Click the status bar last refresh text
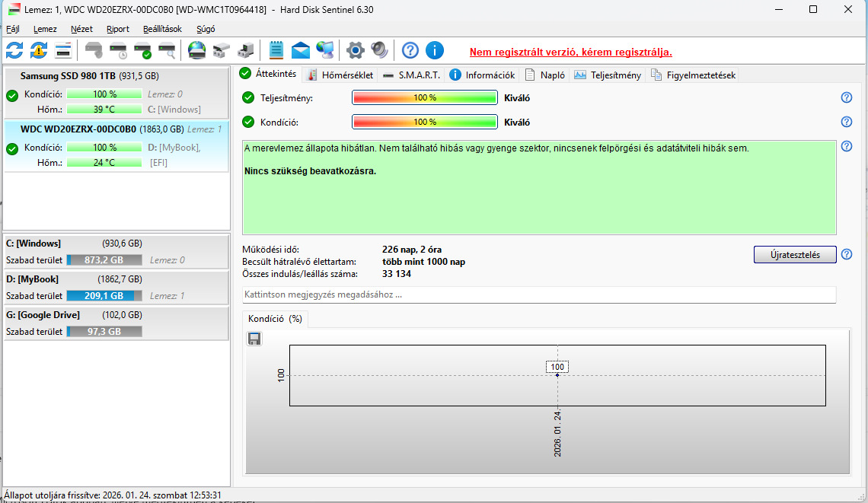Image resolution: width=868 pixels, height=503 pixels. (x=113, y=495)
